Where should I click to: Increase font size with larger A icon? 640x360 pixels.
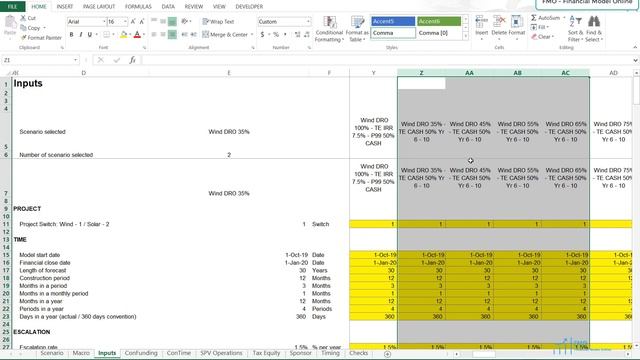click(133, 22)
